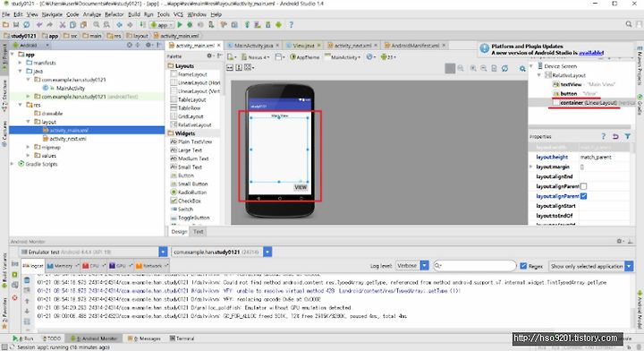Collapse the res folder in project tree
Screen dimensions: 644x351
(x=20, y=105)
